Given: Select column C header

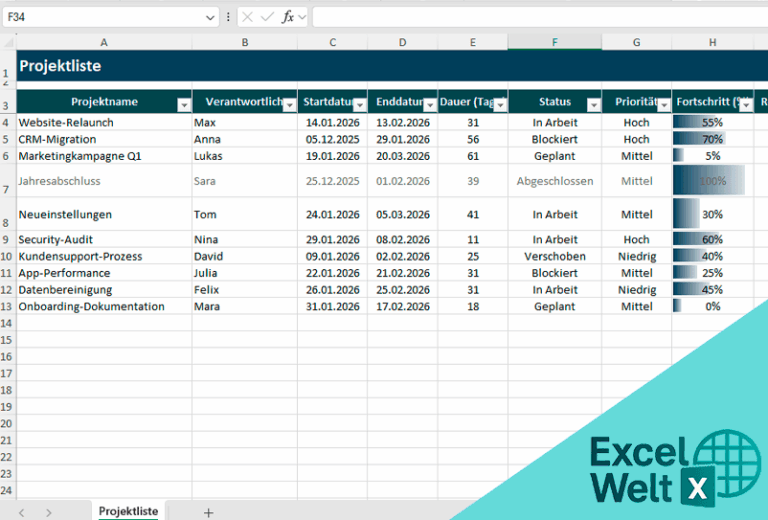Looking at the screenshot, I should tap(333, 43).
